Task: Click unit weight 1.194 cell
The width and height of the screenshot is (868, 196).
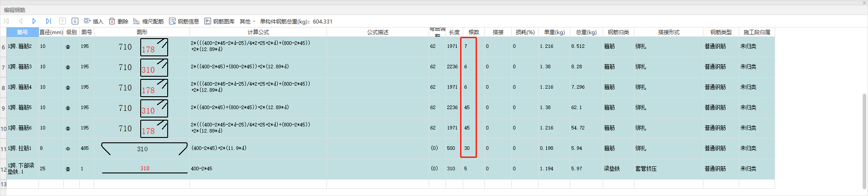Action: click(554, 169)
